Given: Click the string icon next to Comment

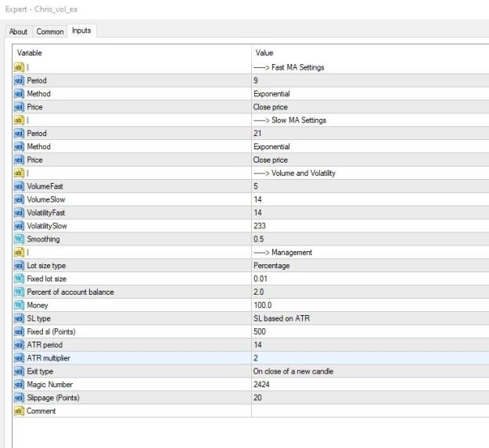Looking at the screenshot, I should [19, 411].
